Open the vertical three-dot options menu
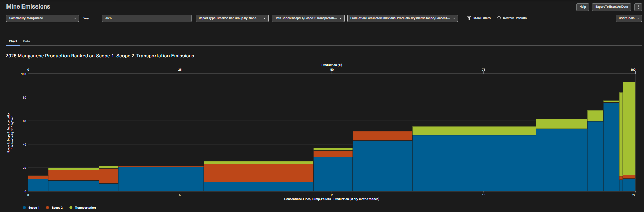The image size is (644, 212). pos(638,7)
